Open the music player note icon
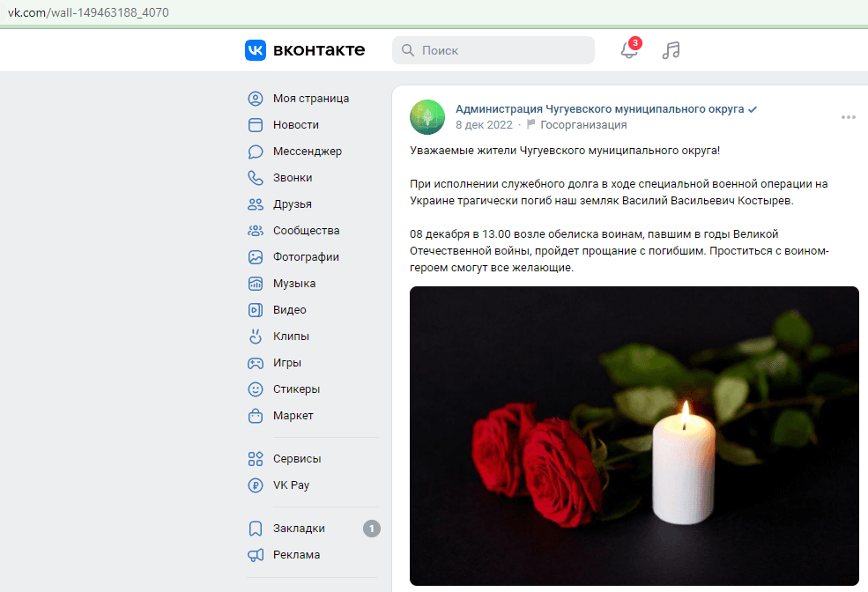The image size is (868, 592). tap(671, 50)
